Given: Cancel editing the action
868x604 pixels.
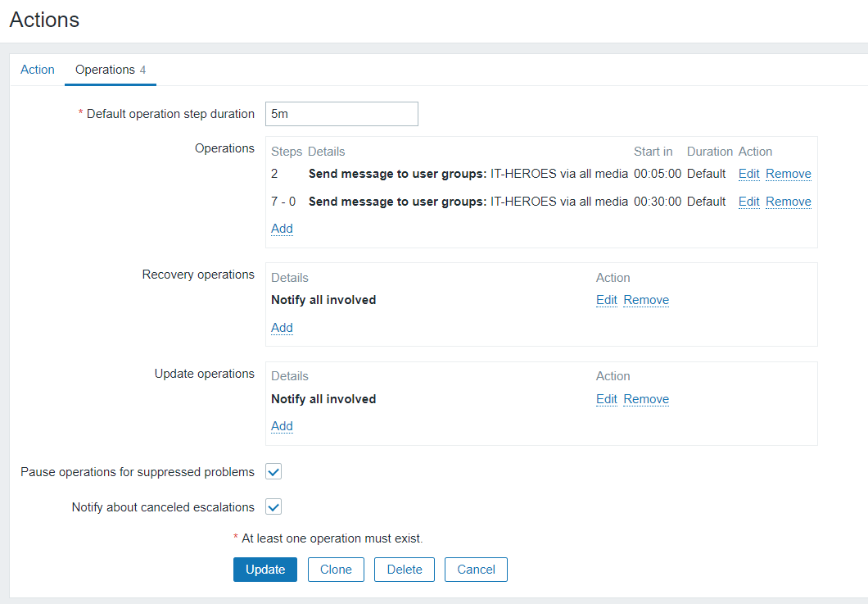Looking at the screenshot, I should (x=476, y=570).
